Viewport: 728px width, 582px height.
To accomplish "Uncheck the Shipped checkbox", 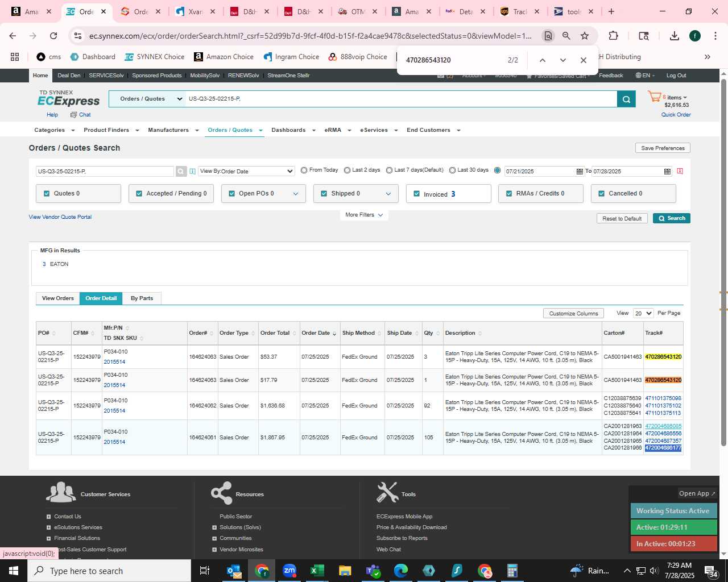I will pyautogui.click(x=324, y=194).
